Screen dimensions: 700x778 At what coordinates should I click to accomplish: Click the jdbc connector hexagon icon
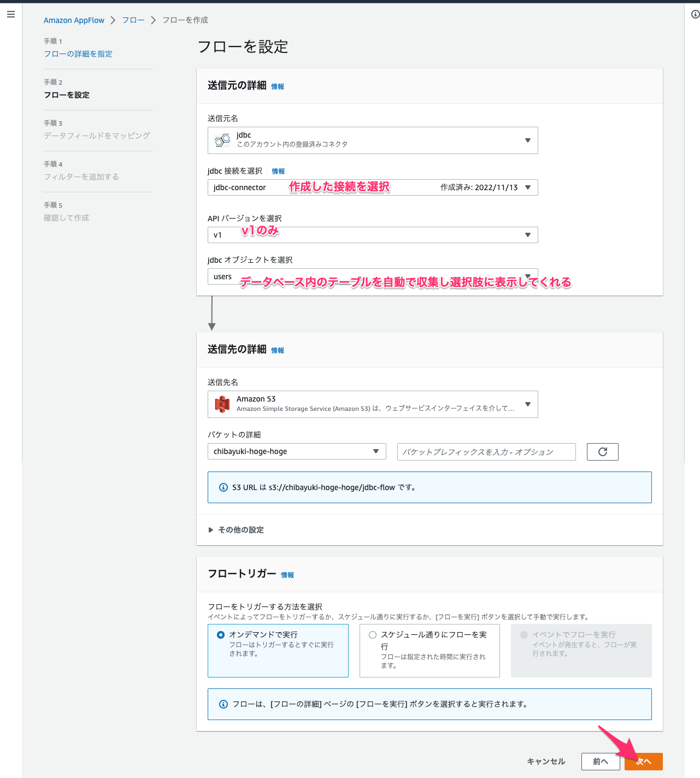click(x=222, y=140)
